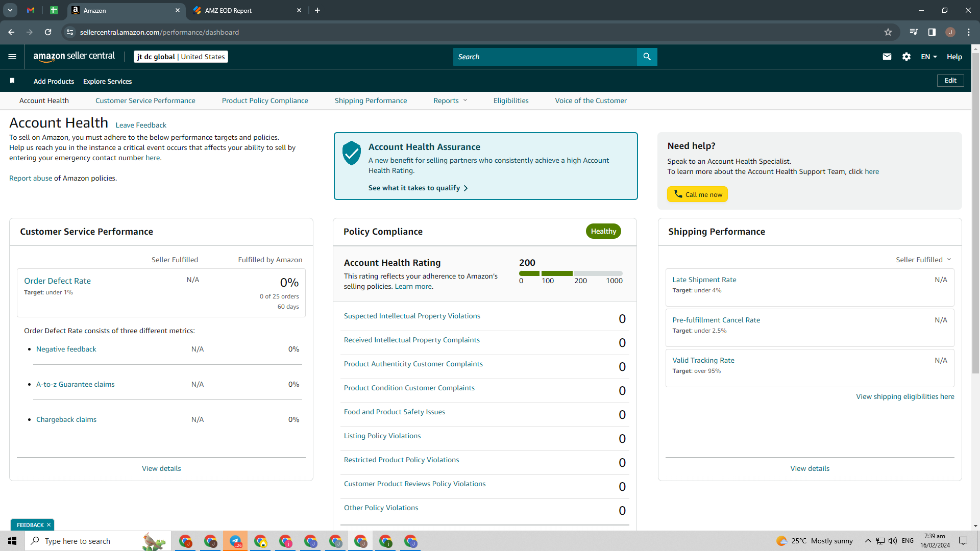The height and width of the screenshot is (551, 980).
Task: Close the AMZ EOD Report tab
Action: pyautogui.click(x=299, y=10)
